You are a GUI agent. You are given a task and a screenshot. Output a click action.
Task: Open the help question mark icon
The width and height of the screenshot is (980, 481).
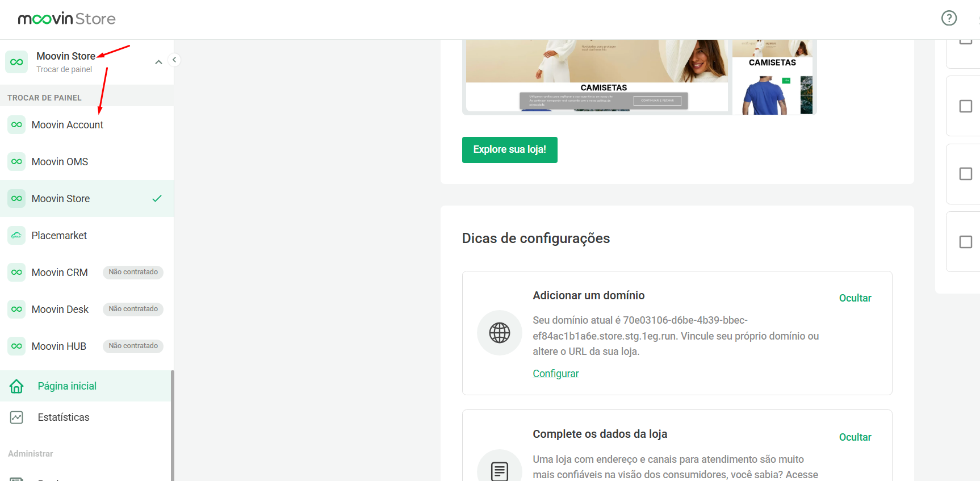pos(949,18)
